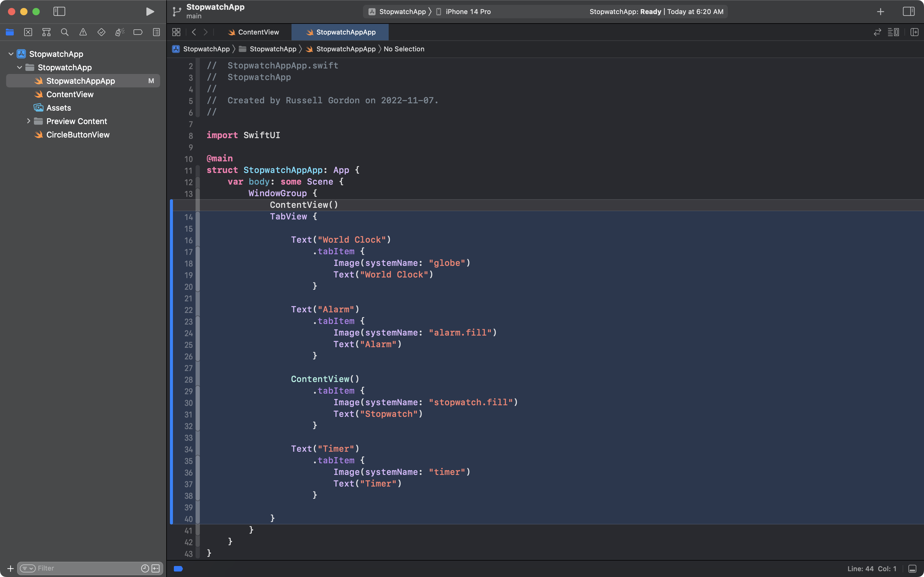Switch to StopwatchAppApp tab
The height and width of the screenshot is (577, 924).
pyautogui.click(x=345, y=31)
